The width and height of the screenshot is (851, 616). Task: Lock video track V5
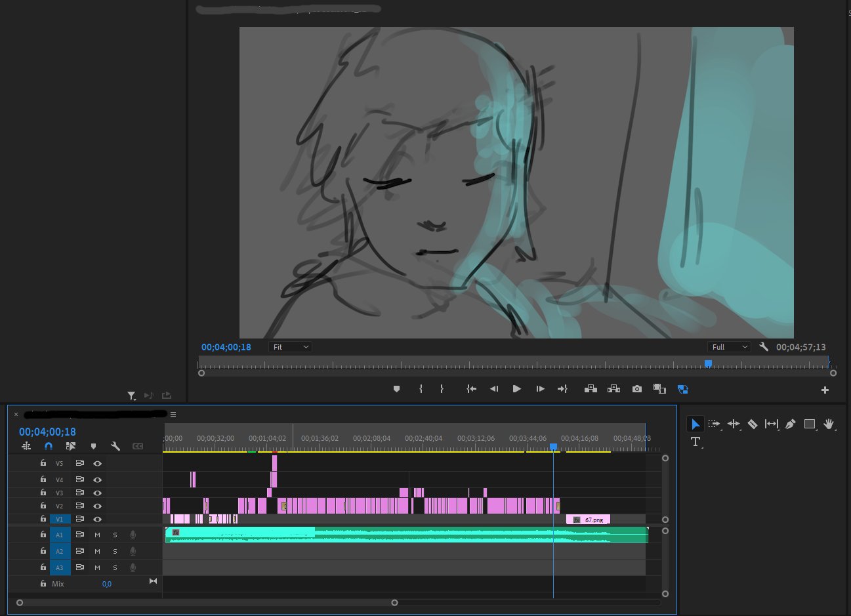pyautogui.click(x=43, y=463)
